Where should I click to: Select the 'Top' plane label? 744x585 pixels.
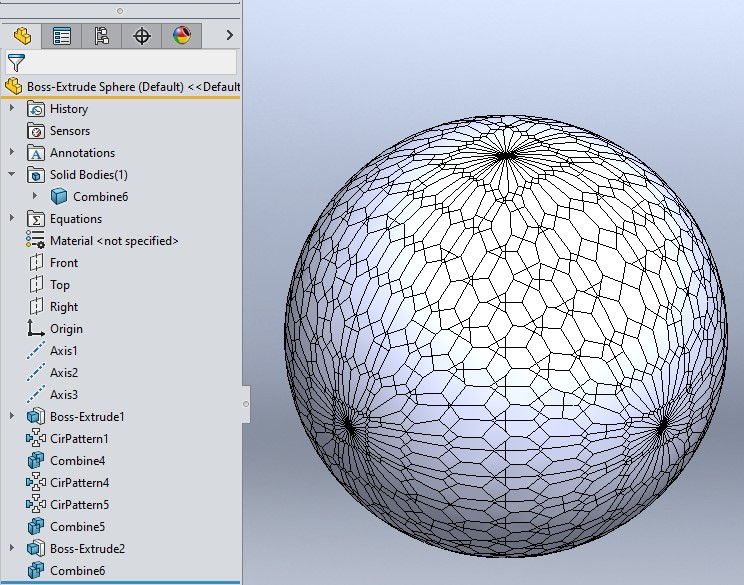click(60, 285)
